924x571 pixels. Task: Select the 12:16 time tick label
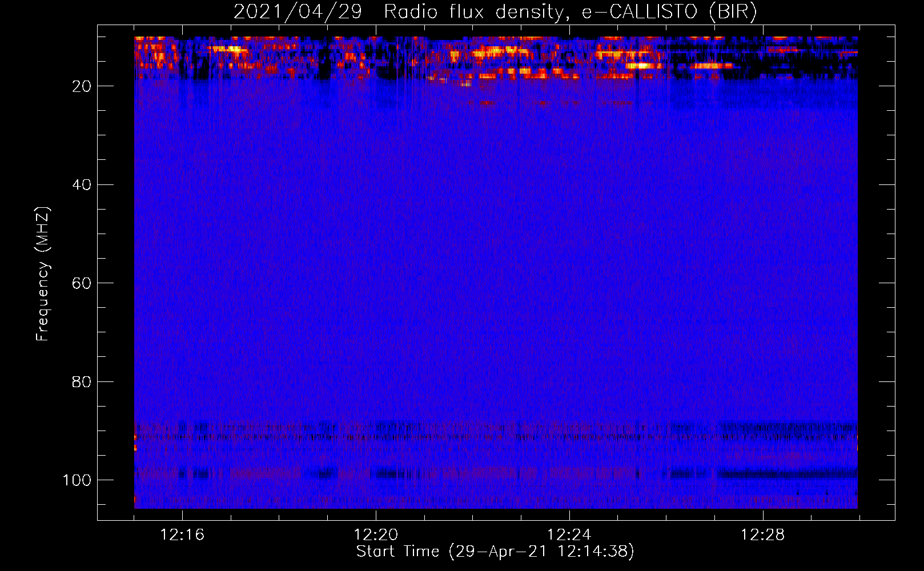coord(182,534)
